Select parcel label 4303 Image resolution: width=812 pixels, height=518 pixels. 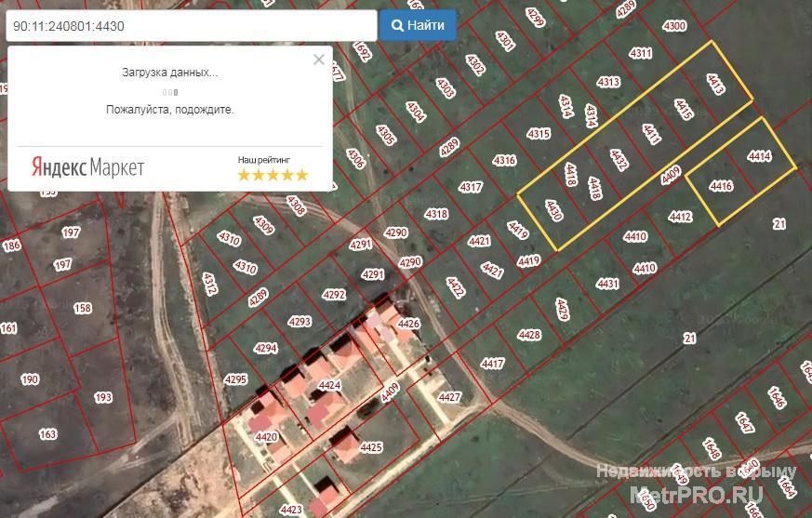coord(446,88)
